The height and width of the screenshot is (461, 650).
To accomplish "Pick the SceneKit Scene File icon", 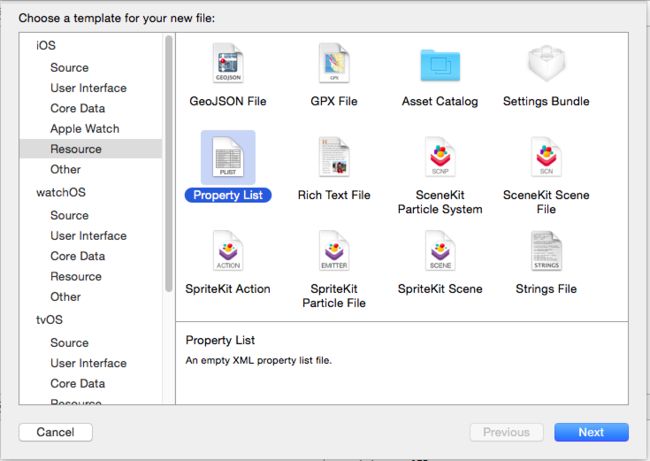I will point(546,157).
